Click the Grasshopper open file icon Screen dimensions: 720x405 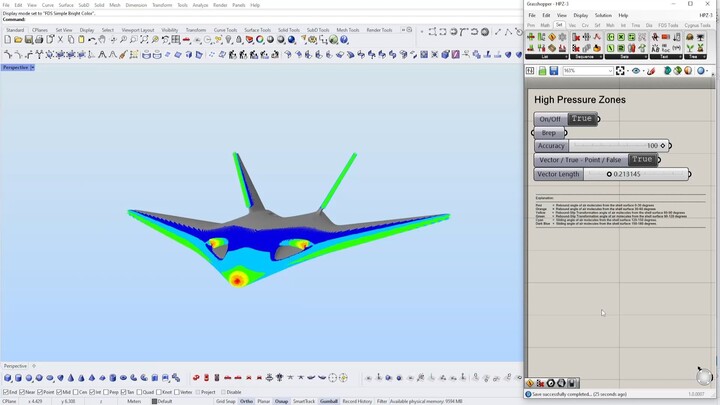click(542, 71)
